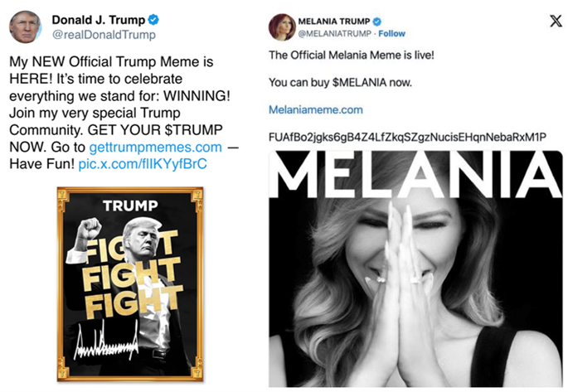
Task: Open the Trump FIGHT FIGHT FIGHT image
Action: click(x=130, y=284)
